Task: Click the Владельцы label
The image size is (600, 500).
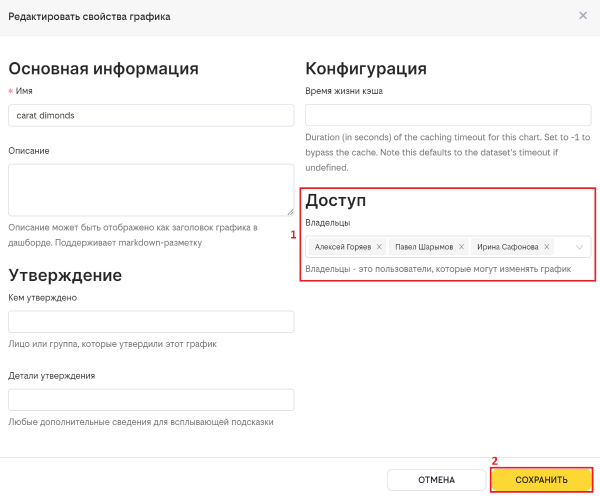Action: [328, 223]
